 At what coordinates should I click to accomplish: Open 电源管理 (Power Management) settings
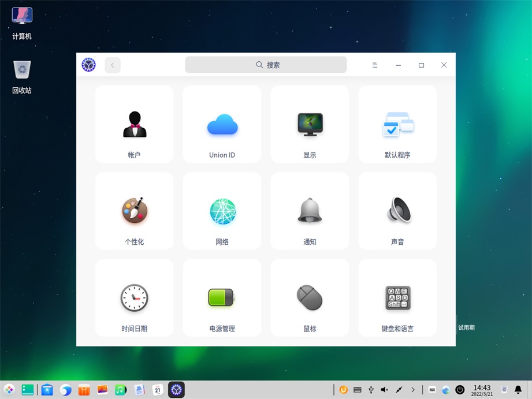pyautogui.click(x=222, y=298)
